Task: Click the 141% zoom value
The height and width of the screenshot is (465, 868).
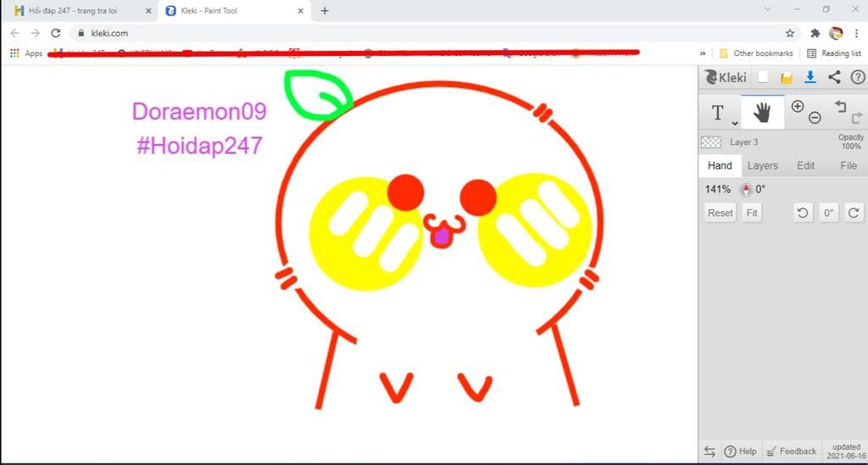Action: (x=717, y=189)
